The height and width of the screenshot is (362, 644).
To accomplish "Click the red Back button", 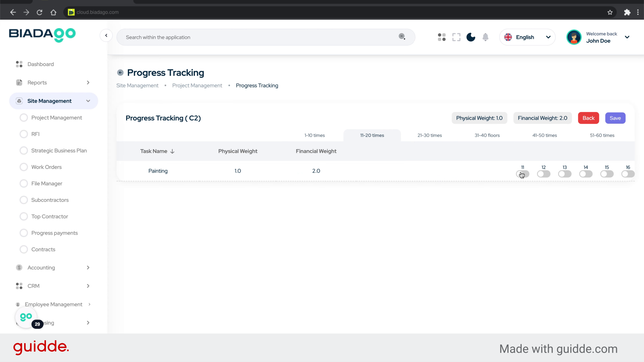I will (588, 118).
